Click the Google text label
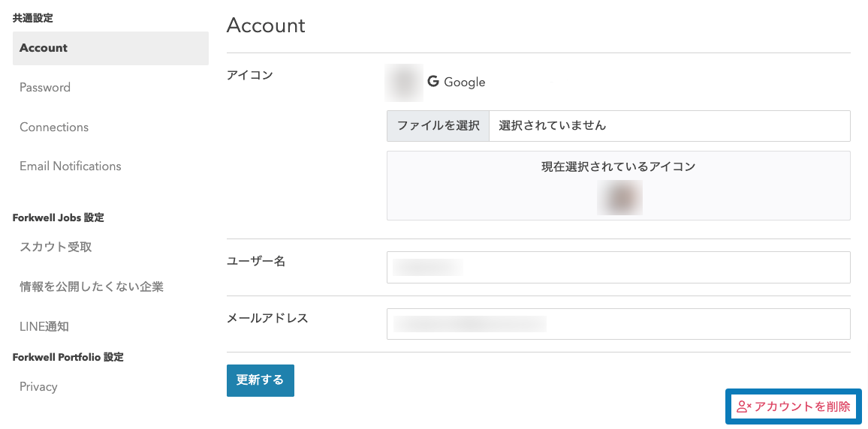This screenshot has width=868, height=429. [x=465, y=82]
